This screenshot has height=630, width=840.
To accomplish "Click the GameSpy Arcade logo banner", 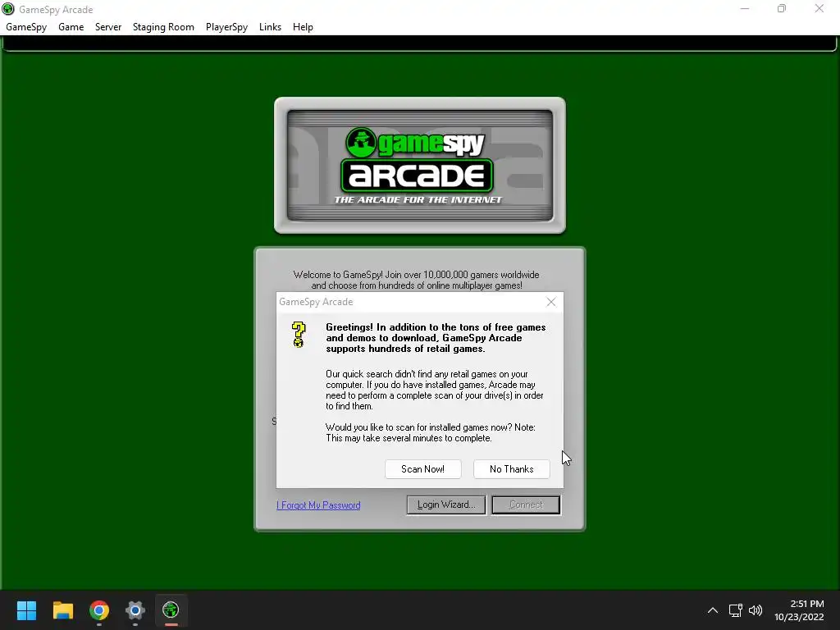I will [419, 165].
